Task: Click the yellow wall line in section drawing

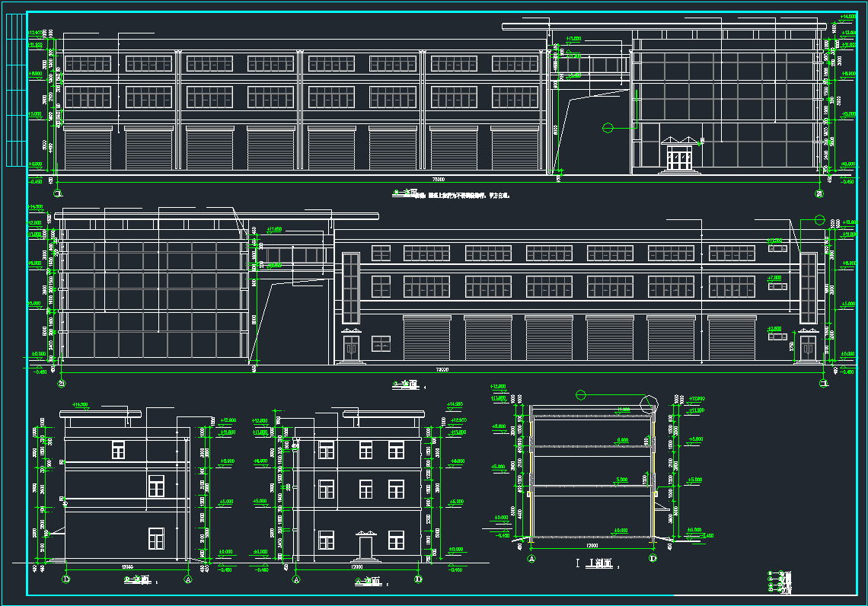Action: [653, 487]
